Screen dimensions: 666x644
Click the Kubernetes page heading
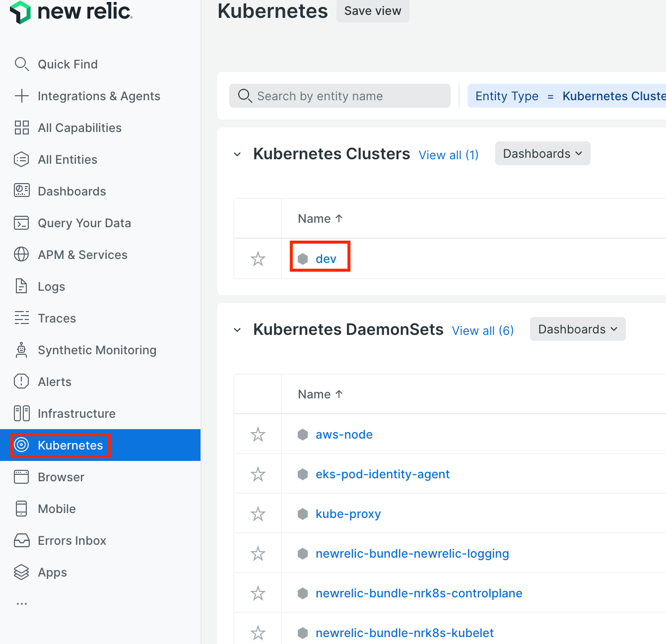click(x=272, y=11)
